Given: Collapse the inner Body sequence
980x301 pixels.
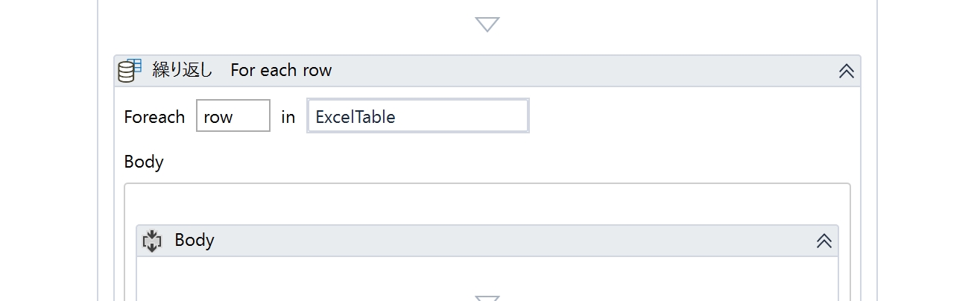Looking at the screenshot, I should click(823, 241).
